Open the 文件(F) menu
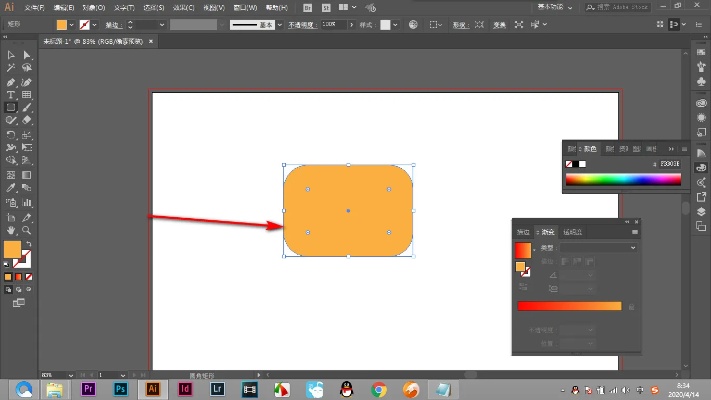 click(34, 8)
